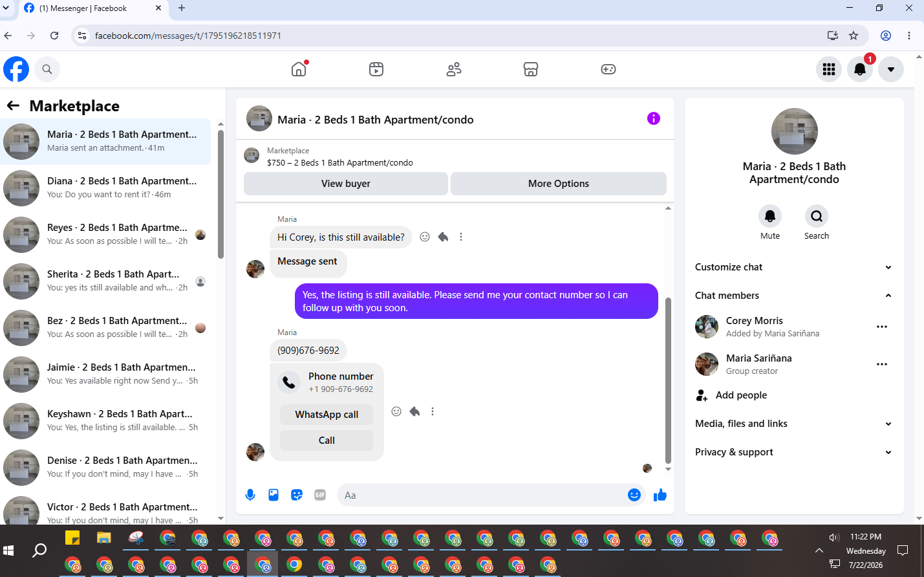Viewport: 924px width, 577px height.
Task: Reply to the 'Hi Corey' message
Action: tap(443, 237)
